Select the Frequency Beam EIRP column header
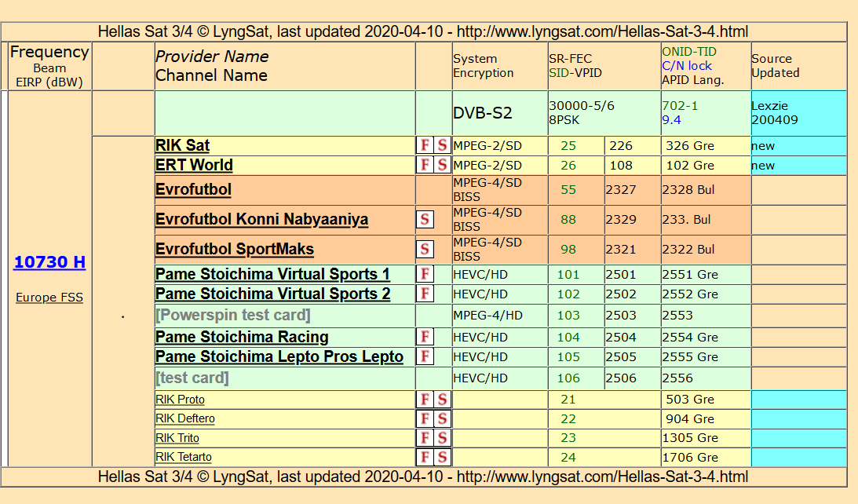 coord(49,67)
